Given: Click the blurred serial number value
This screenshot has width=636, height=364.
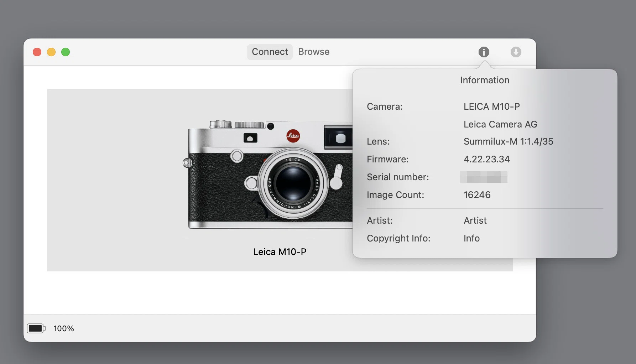Looking at the screenshot, I should [484, 177].
